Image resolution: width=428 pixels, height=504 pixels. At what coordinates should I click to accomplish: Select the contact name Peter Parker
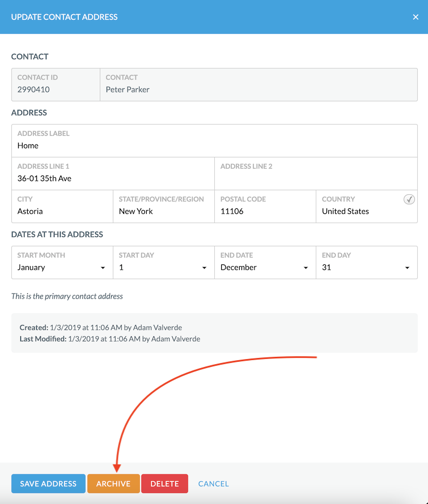(128, 89)
